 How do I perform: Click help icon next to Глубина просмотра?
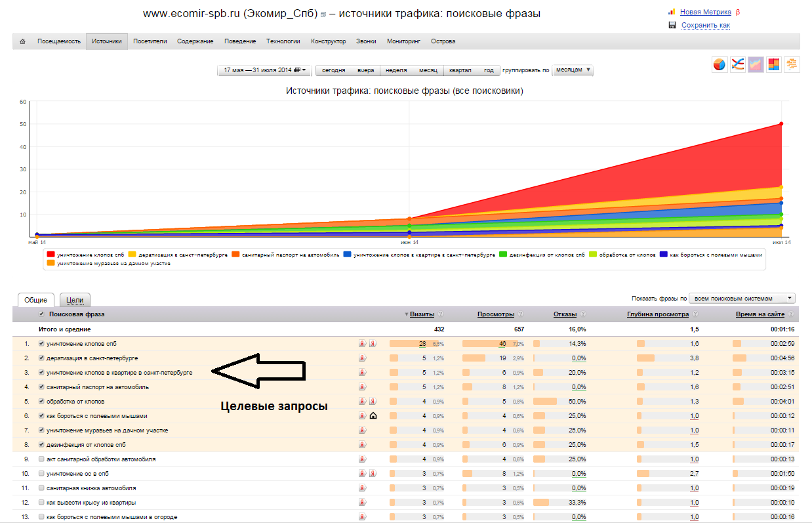695,314
